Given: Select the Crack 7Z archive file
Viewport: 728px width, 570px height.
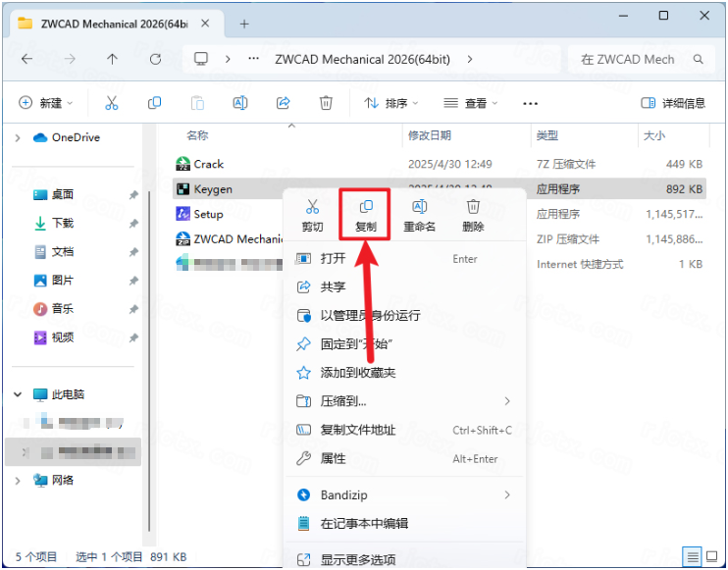Looking at the screenshot, I should (x=208, y=164).
